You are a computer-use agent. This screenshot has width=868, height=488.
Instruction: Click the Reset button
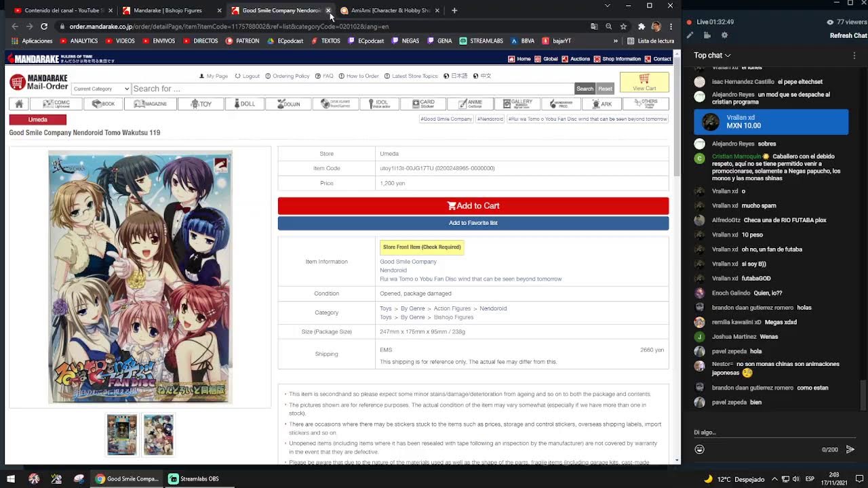pyautogui.click(x=605, y=89)
